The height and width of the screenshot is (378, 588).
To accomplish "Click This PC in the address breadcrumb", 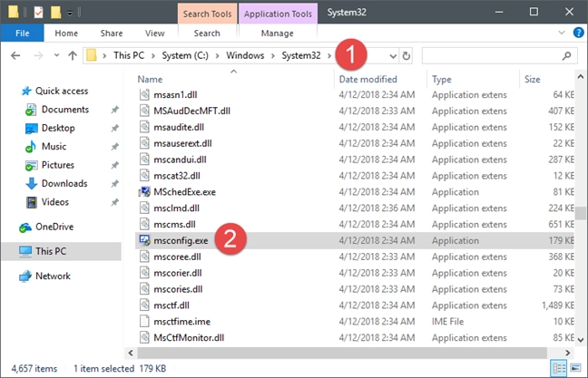I will coord(129,55).
